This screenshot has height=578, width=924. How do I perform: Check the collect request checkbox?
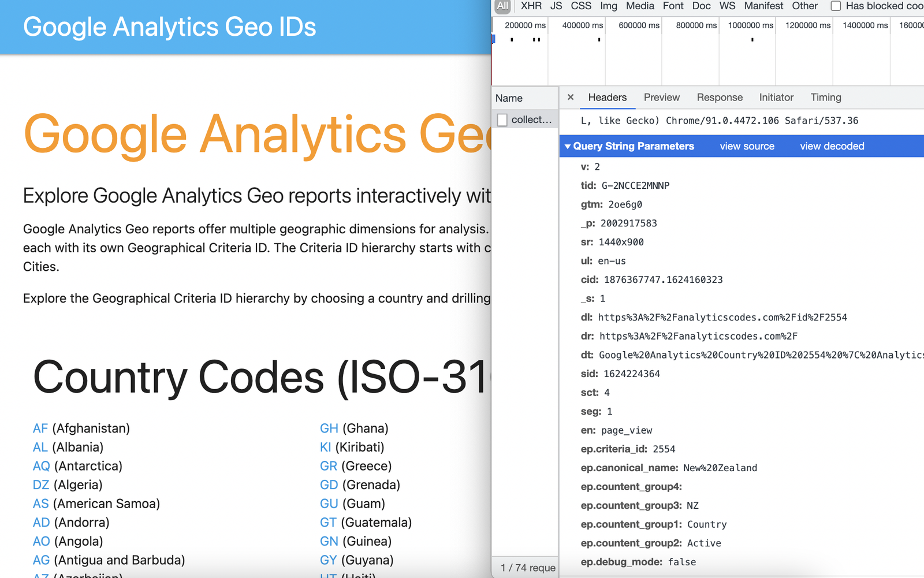click(x=501, y=120)
